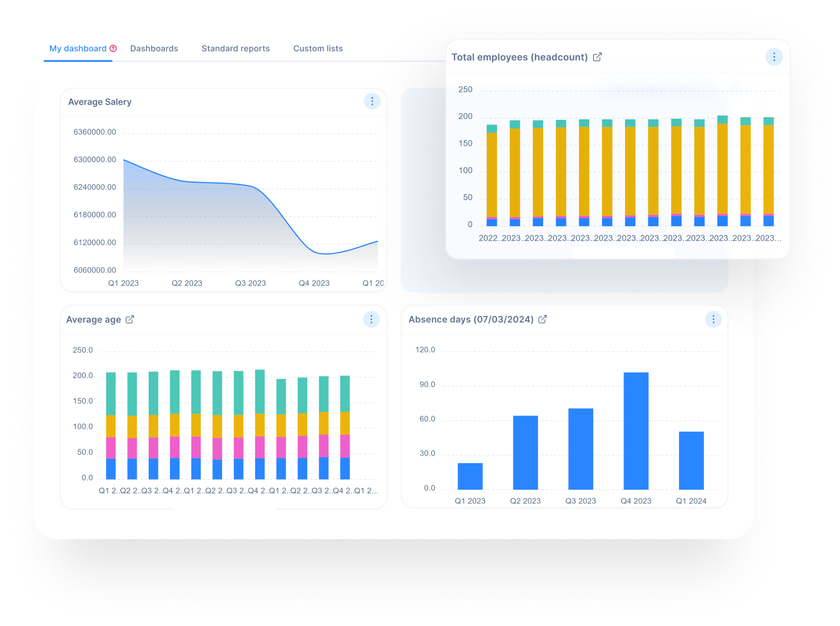
Task: Click the Q4 2023 label on salary chart axis
Action: (x=314, y=283)
